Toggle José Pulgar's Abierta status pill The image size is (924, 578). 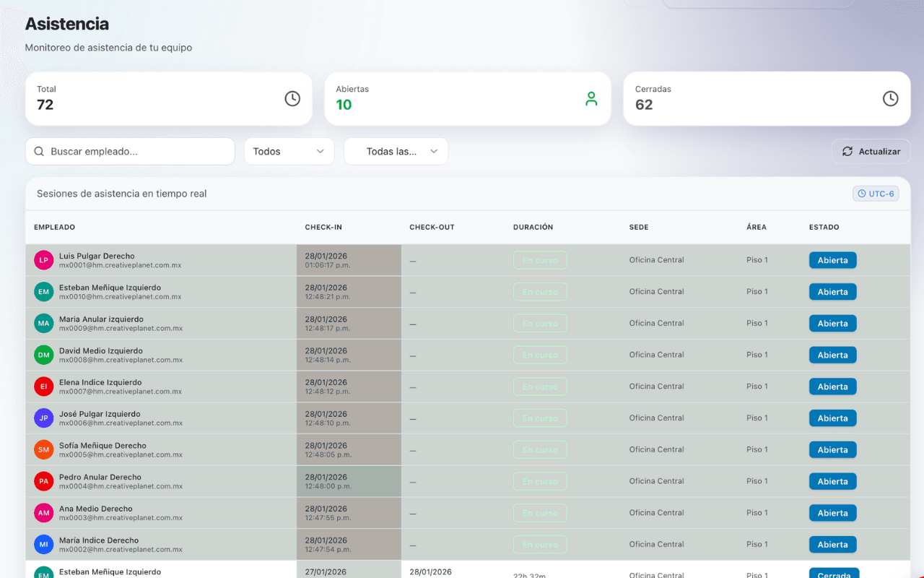pos(832,418)
